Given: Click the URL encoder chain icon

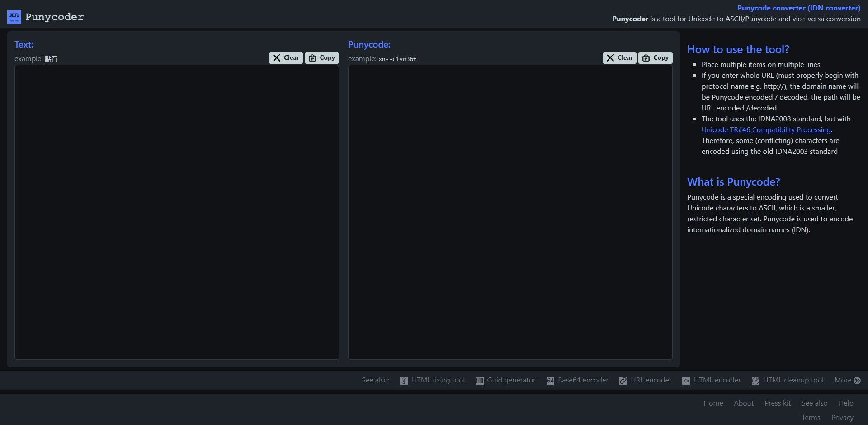Looking at the screenshot, I should pyautogui.click(x=623, y=381).
